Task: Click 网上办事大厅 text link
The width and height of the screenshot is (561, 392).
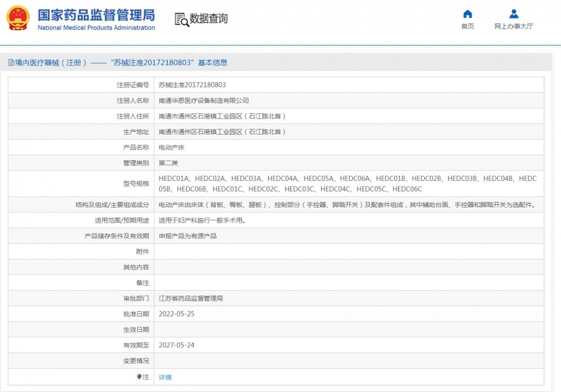Action: (x=514, y=26)
